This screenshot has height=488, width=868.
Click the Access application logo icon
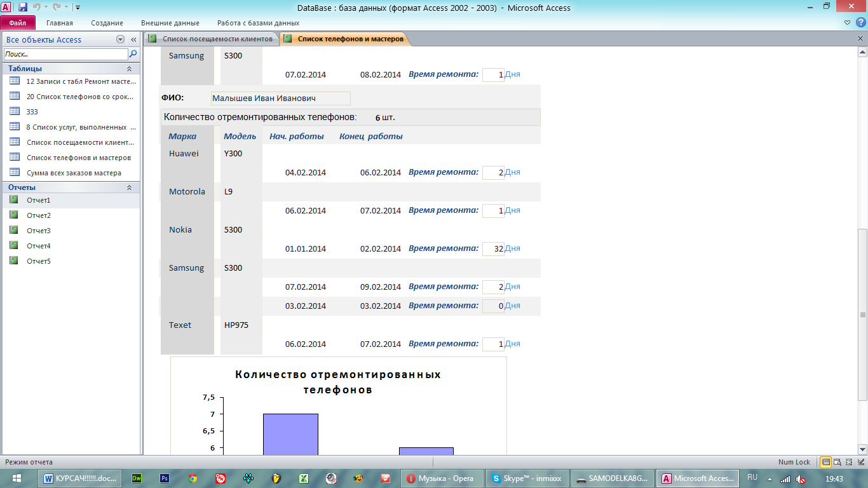tap(7, 8)
